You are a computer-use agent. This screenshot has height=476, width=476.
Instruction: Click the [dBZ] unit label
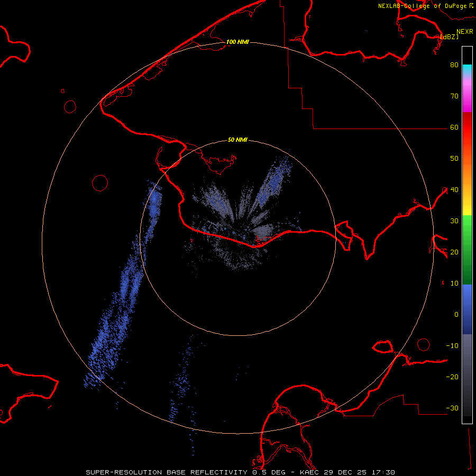pyautogui.click(x=449, y=36)
